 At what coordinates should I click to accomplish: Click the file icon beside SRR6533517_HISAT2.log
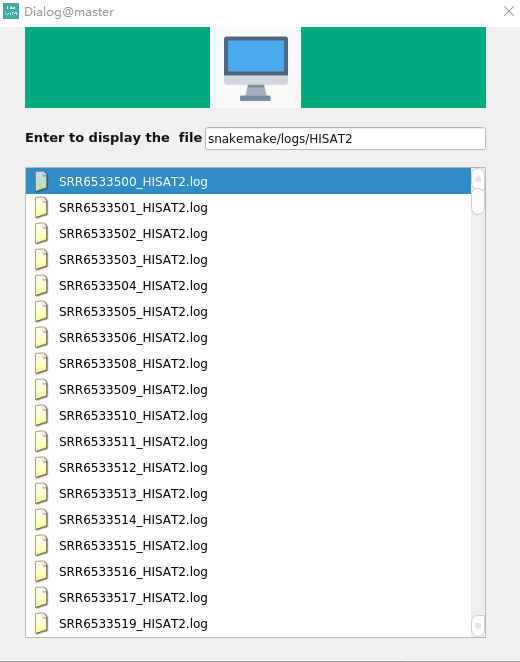pos(41,597)
